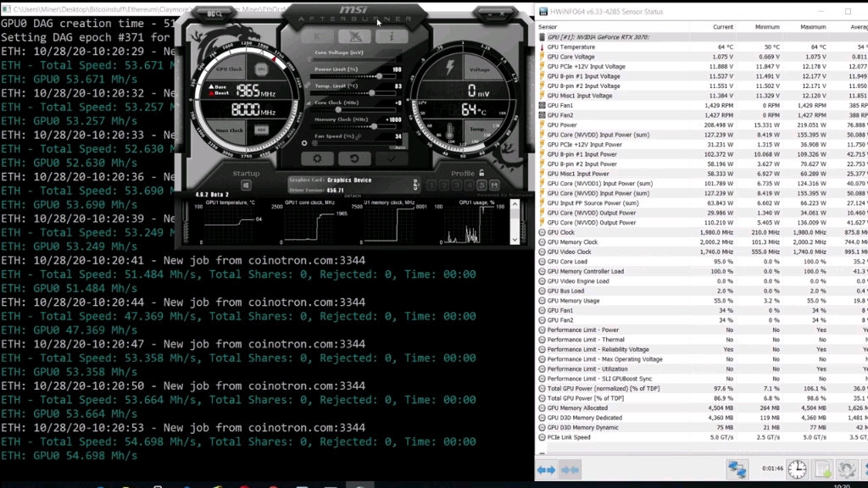The width and height of the screenshot is (868, 488).
Task: Select profile slot 4
Action: [470, 186]
